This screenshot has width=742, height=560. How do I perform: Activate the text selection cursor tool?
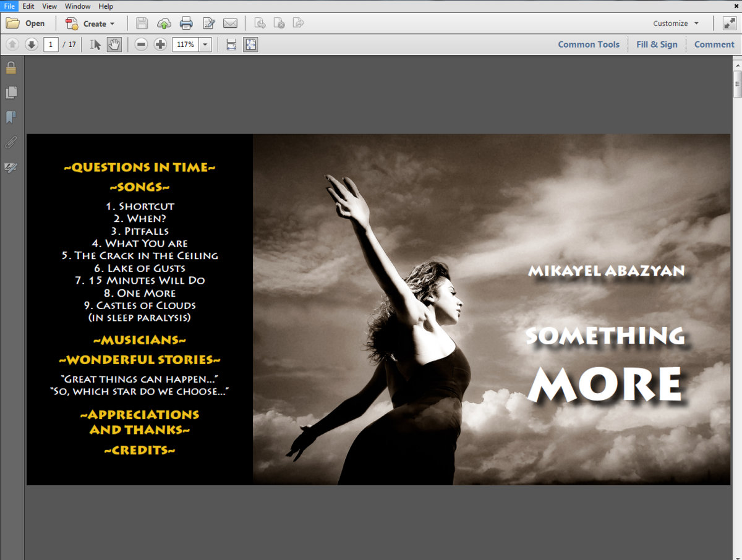[x=95, y=45]
